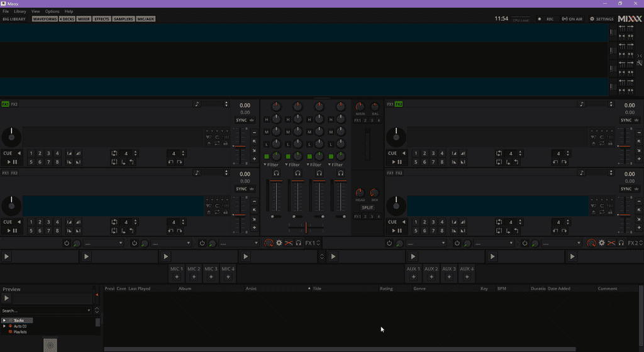The image size is (644, 352).
Task: Toggle the MIC/AUX section
Action: click(x=145, y=19)
